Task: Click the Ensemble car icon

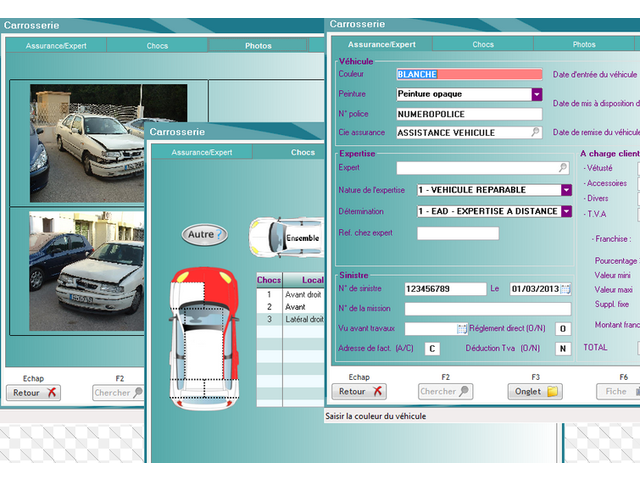Action: 287,238
